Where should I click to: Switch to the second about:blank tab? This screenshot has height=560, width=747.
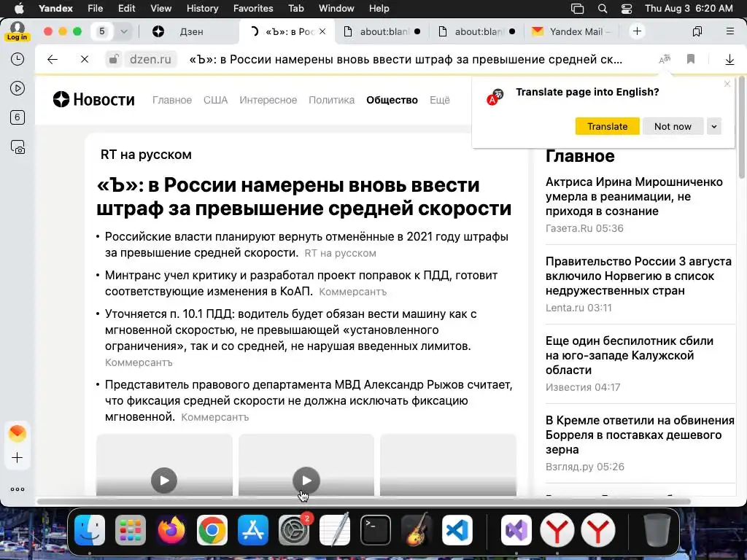click(477, 31)
